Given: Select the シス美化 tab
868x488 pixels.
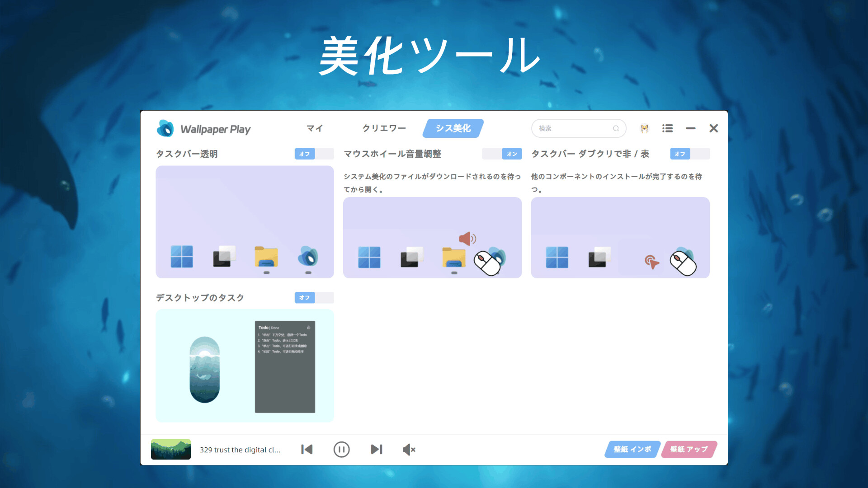Looking at the screenshot, I should 453,128.
